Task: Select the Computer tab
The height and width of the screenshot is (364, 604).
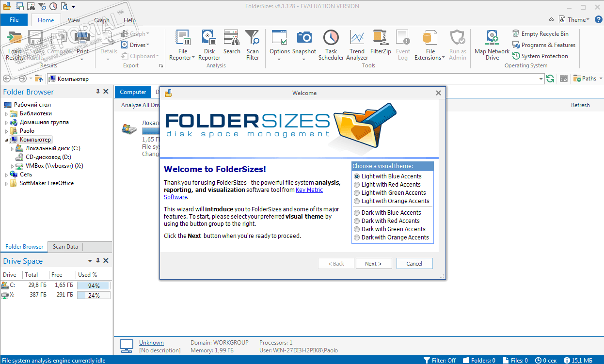Action: [133, 92]
